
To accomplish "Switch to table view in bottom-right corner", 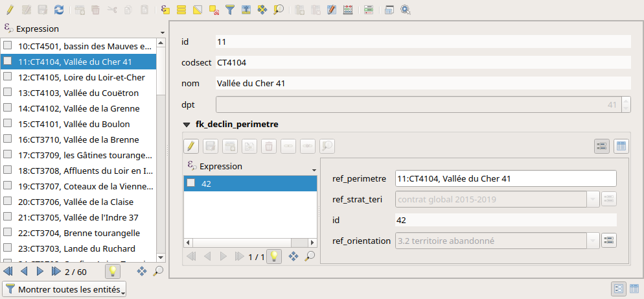I will coord(634,289).
